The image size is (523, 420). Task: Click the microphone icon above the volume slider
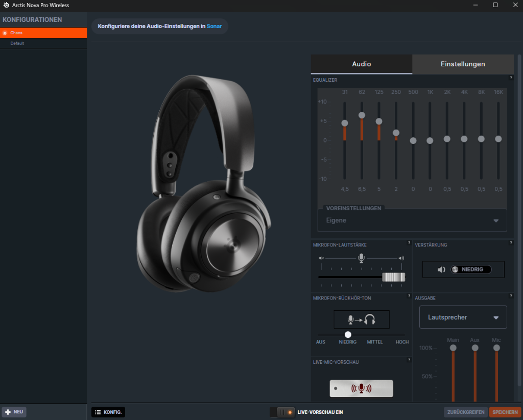click(x=362, y=258)
